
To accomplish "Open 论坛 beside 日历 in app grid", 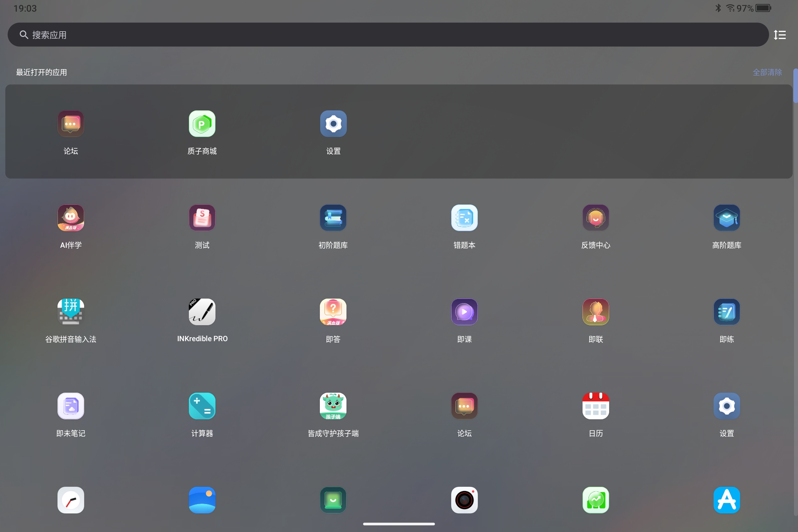I will [x=465, y=406].
